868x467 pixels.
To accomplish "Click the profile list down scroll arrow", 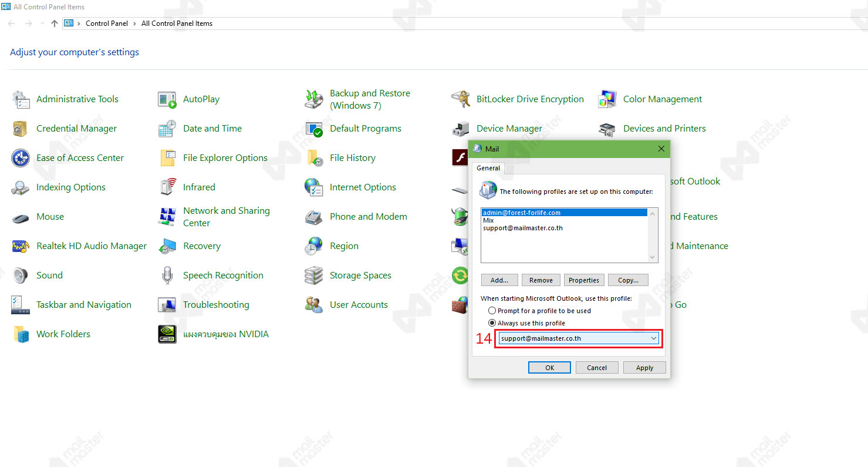I will [x=652, y=257].
